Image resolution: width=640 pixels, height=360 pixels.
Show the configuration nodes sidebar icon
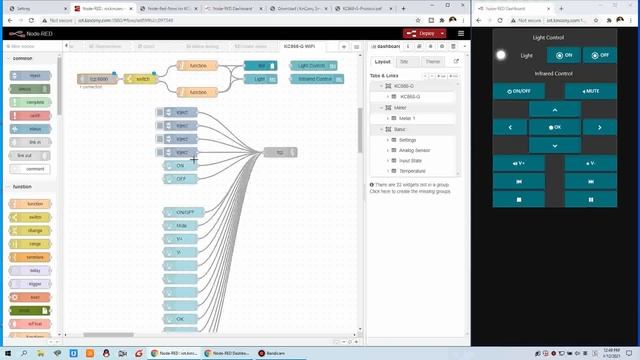[442, 47]
